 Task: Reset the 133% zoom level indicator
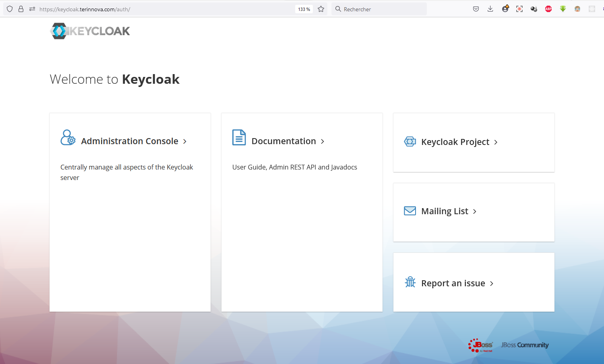click(304, 9)
